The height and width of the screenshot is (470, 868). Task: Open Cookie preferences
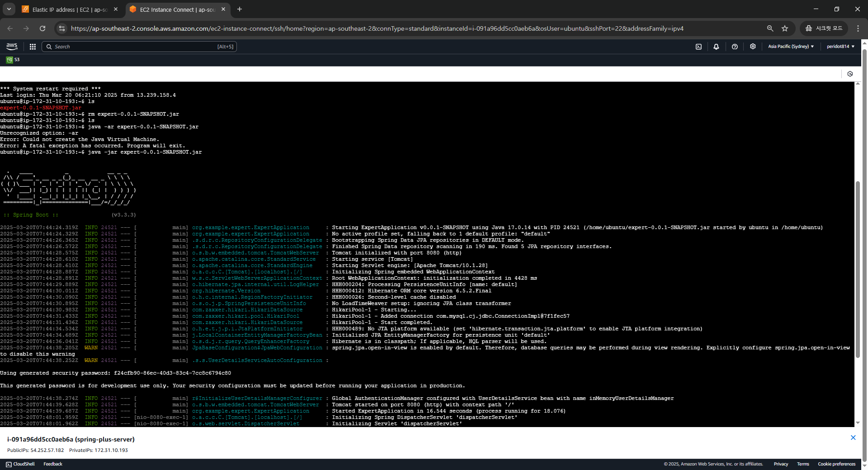point(836,464)
